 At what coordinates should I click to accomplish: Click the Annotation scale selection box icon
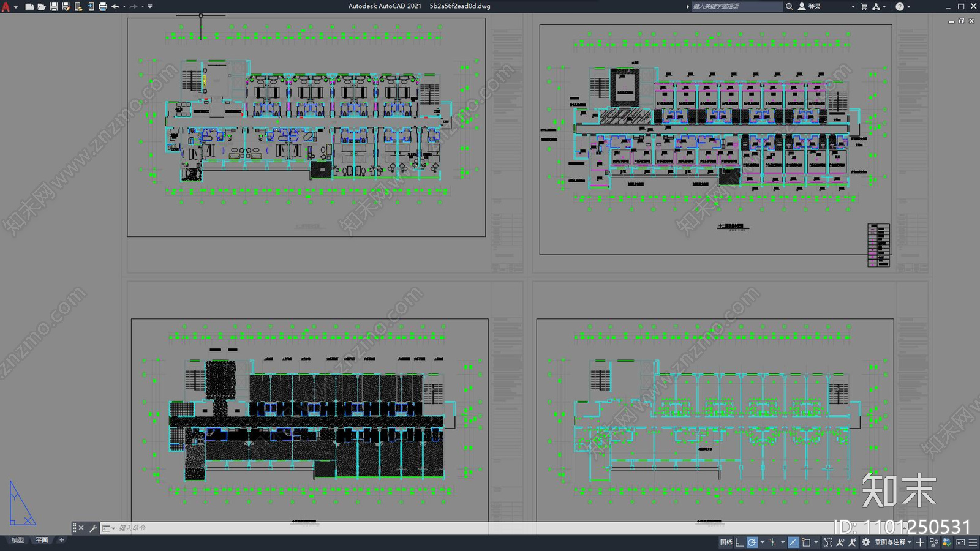(x=828, y=542)
